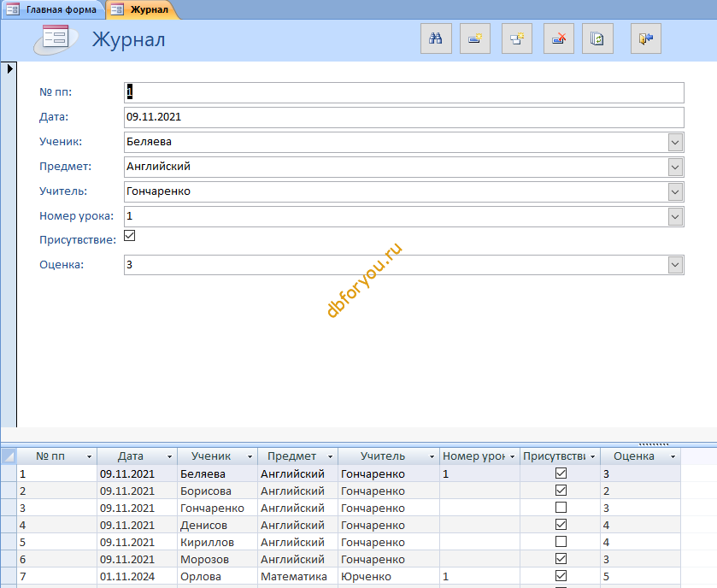Click the Номер урока cell in Орлова row
717x588 pixels.
click(479, 577)
